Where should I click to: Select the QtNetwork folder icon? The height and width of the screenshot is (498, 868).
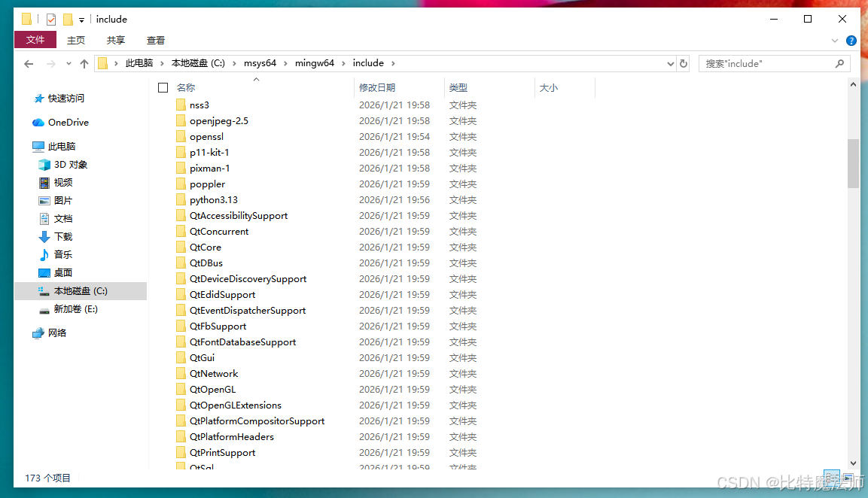point(181,373)
